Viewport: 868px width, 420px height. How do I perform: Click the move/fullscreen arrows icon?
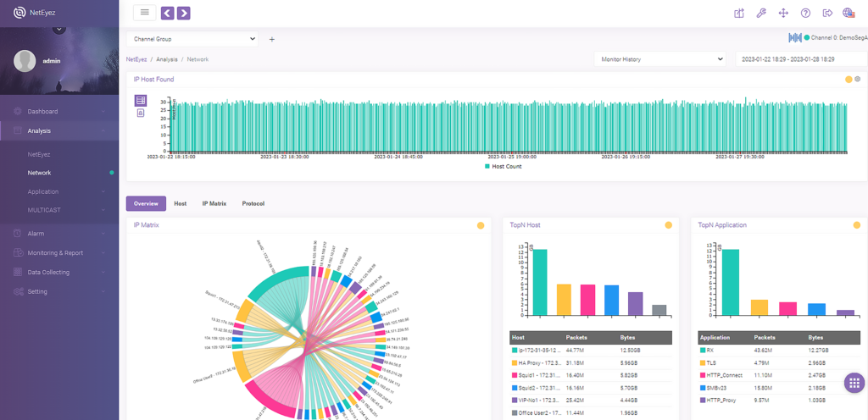point(783,14)
